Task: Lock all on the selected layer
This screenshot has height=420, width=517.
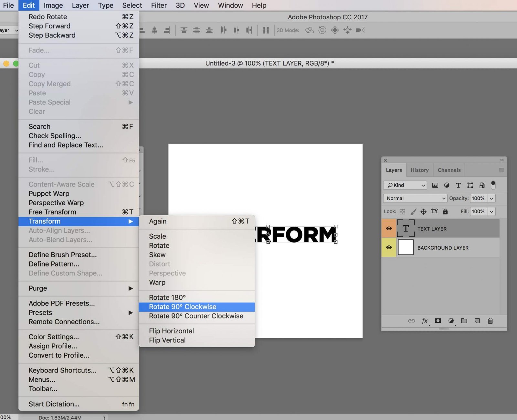Action: 445,211
